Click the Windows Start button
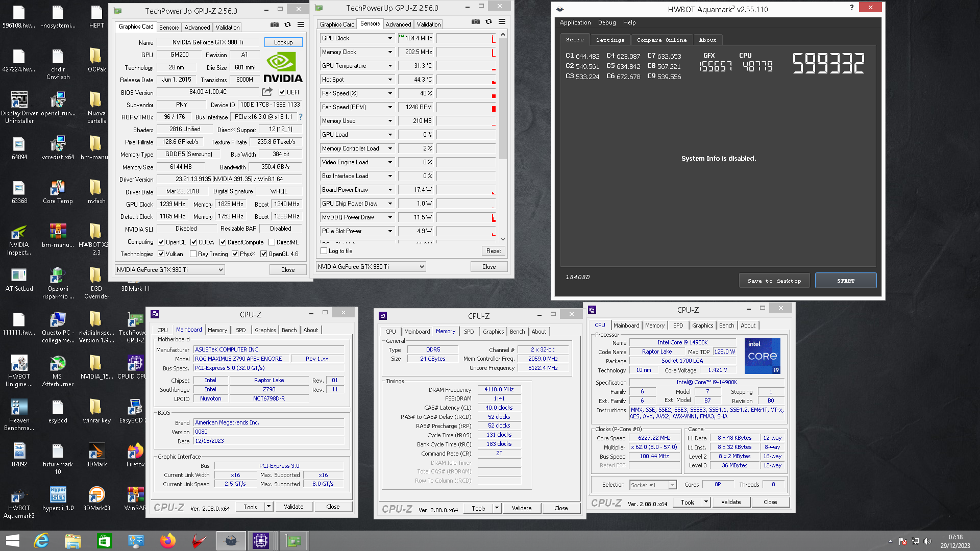This screenshot has width=980, height=551. point(12,541)
